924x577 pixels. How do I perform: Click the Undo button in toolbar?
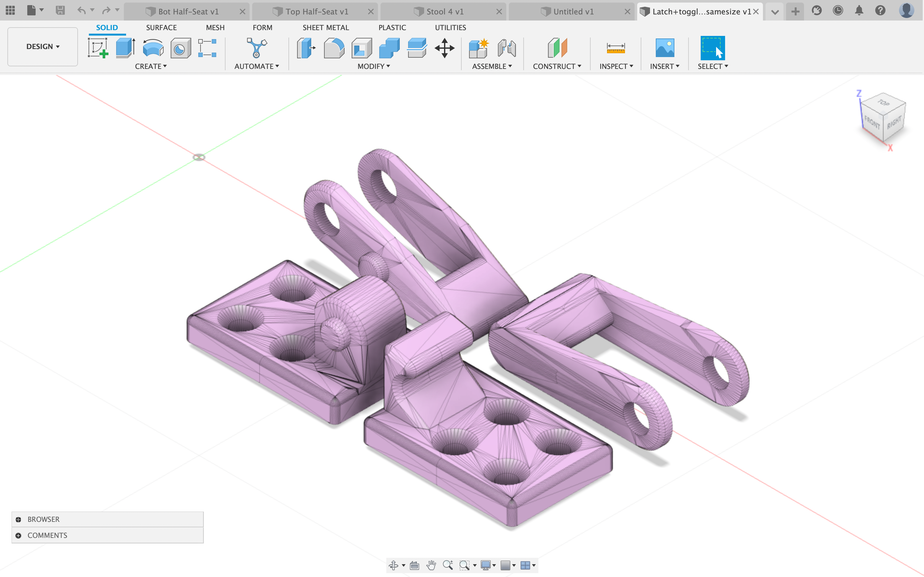point(81,11)
